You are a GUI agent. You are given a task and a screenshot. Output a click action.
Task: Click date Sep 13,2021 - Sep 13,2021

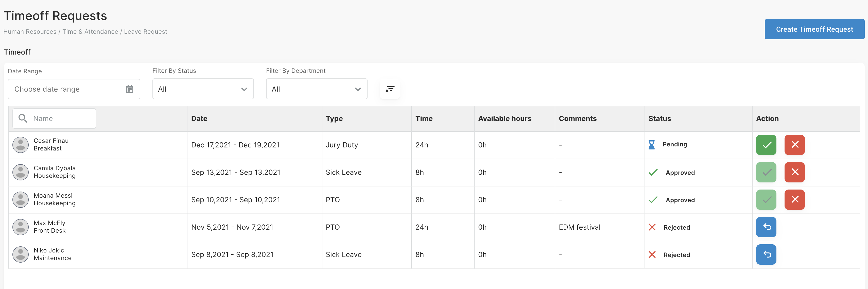tap(236, 172)
